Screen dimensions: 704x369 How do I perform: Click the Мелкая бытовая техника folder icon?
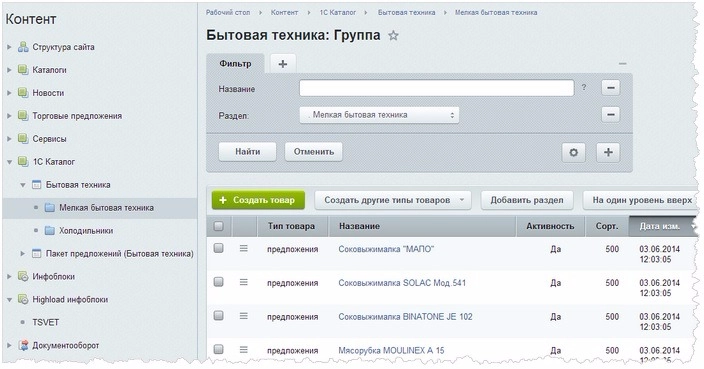coord(50,207)
